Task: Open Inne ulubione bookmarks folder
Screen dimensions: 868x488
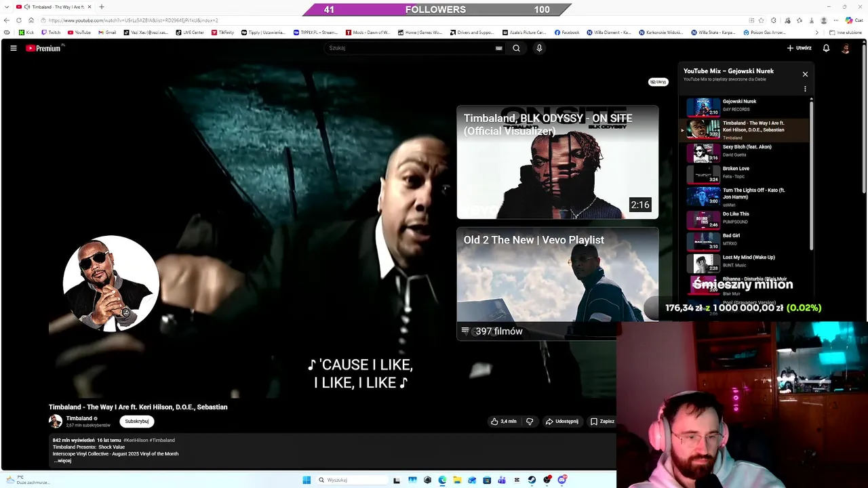Action: [x=846, y=33]
